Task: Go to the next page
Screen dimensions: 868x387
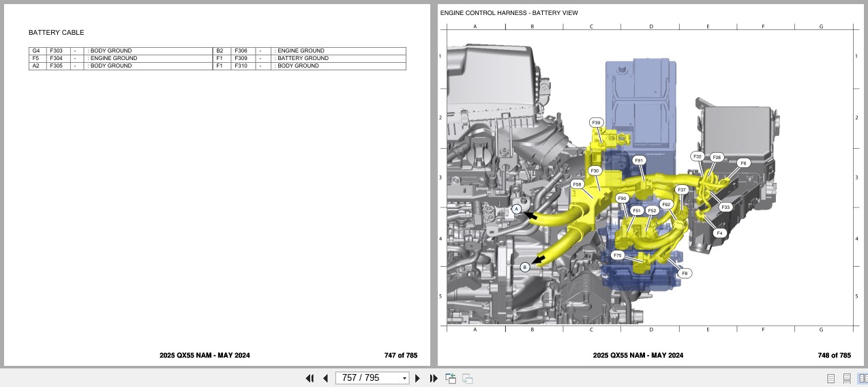Action: [417, 378]
